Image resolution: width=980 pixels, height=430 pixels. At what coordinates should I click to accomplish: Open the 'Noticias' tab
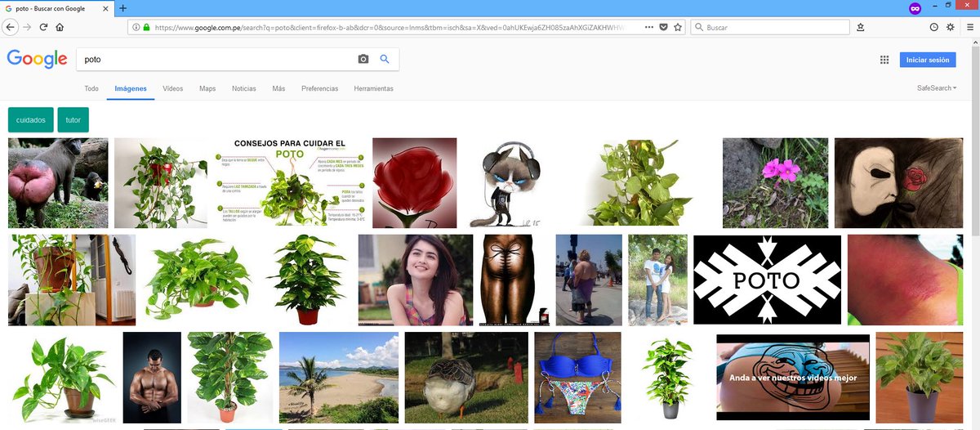[243, 88]
